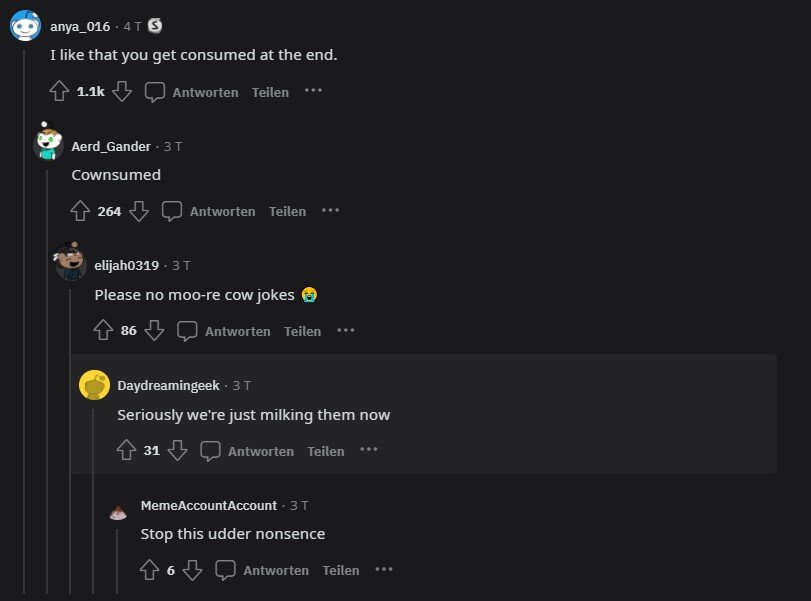
Task: Upvote elijah0319's moo-re cow jokes comment
Action: [103, 330]
